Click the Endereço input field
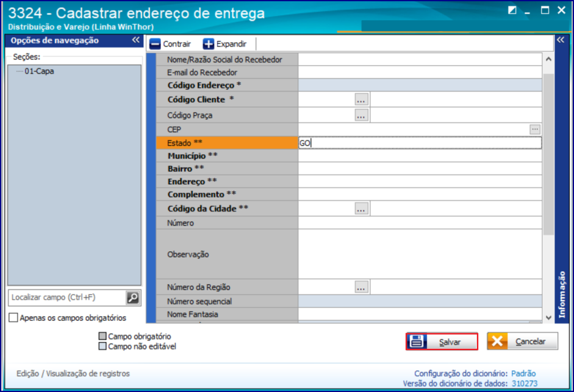 click(x=420, y=182)
